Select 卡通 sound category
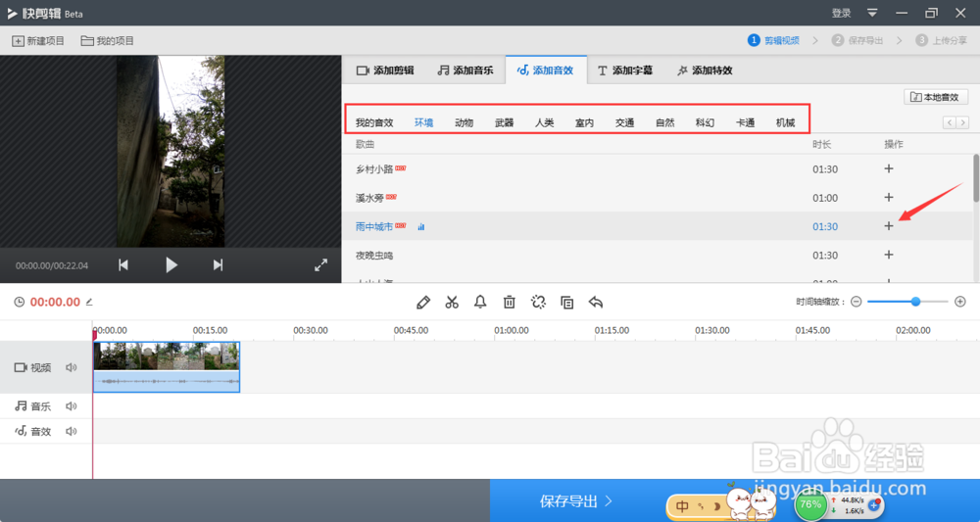This screenshot has width=980, height=522. point(745,123)
